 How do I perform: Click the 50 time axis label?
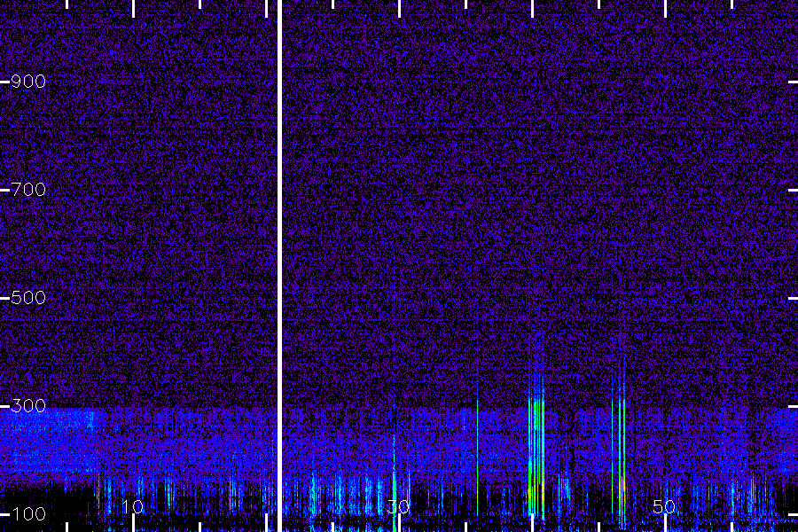coord(664,506)
